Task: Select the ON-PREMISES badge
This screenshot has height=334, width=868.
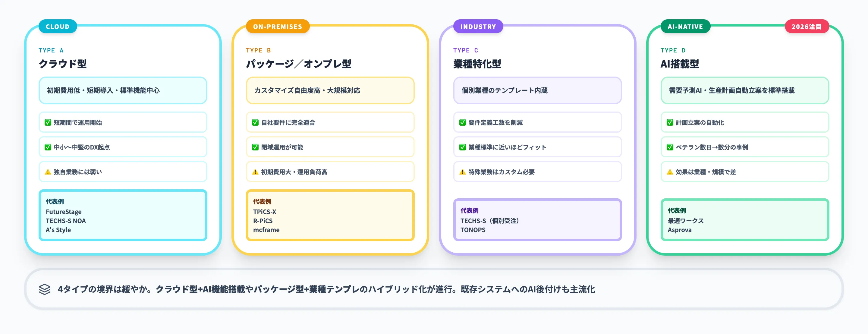Action: [277, 26]
